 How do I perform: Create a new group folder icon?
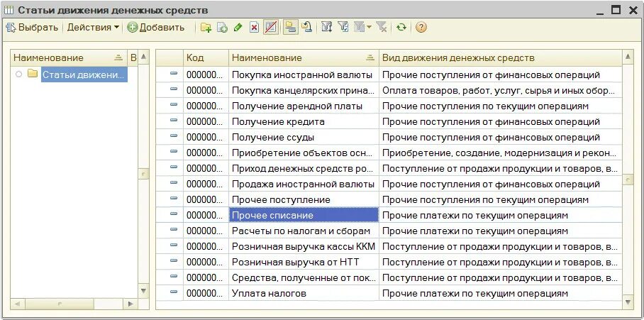pyautogui.click(x=206, y=28)
